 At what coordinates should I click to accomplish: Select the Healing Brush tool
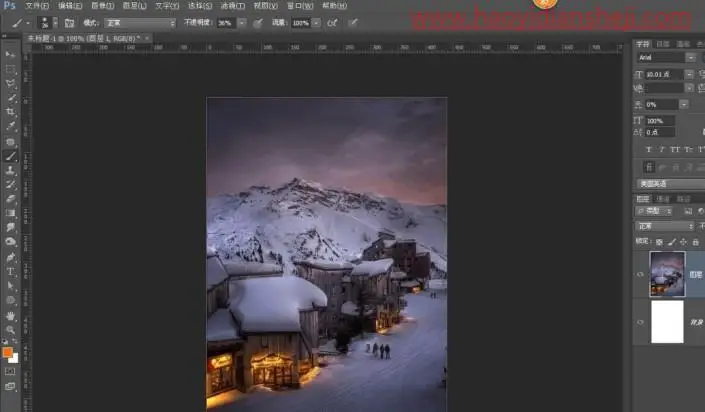pyautogui.click(x=10, y=142)
